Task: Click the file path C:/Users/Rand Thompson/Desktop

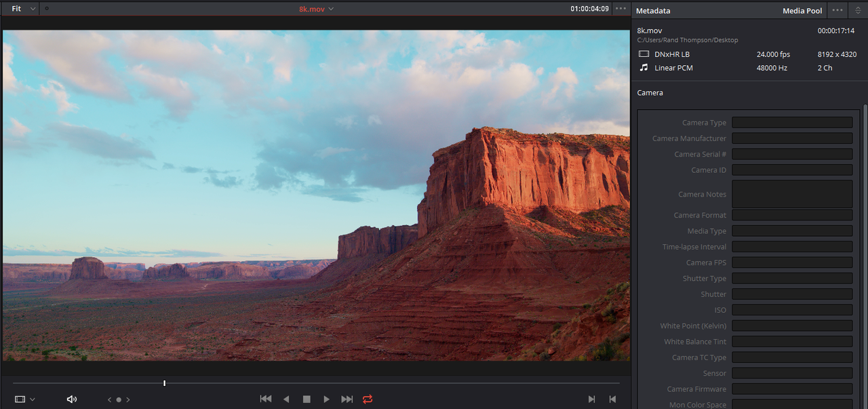Action: pyautogui.click(x=688, y=41)
